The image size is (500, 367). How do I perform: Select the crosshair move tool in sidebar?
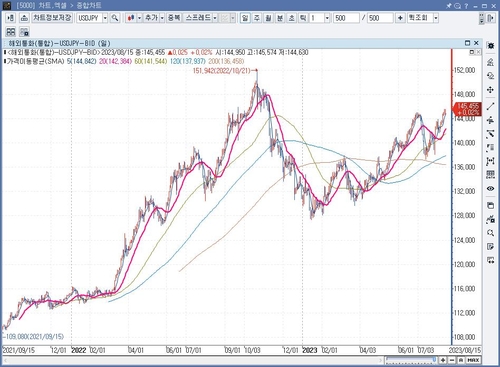coord(491,90)
